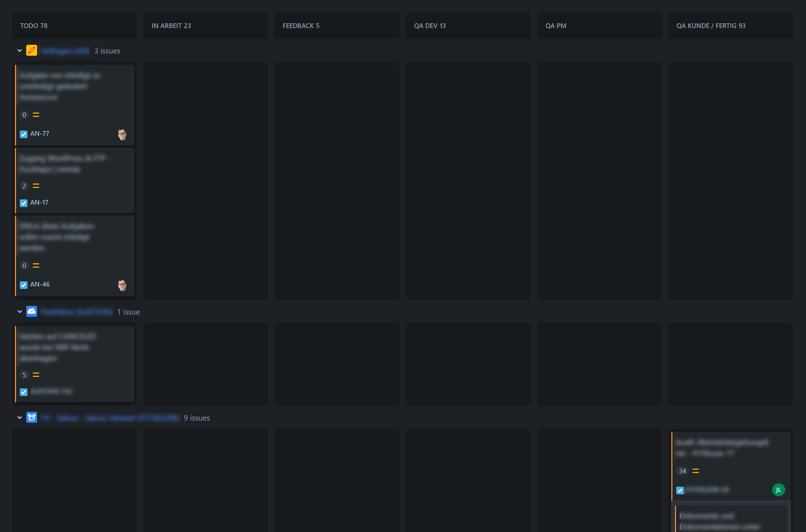The width and height of the screenshot is (806, 532).
Task: Collapse the swimlane with 3 issues
Action: tap(20, 51)
